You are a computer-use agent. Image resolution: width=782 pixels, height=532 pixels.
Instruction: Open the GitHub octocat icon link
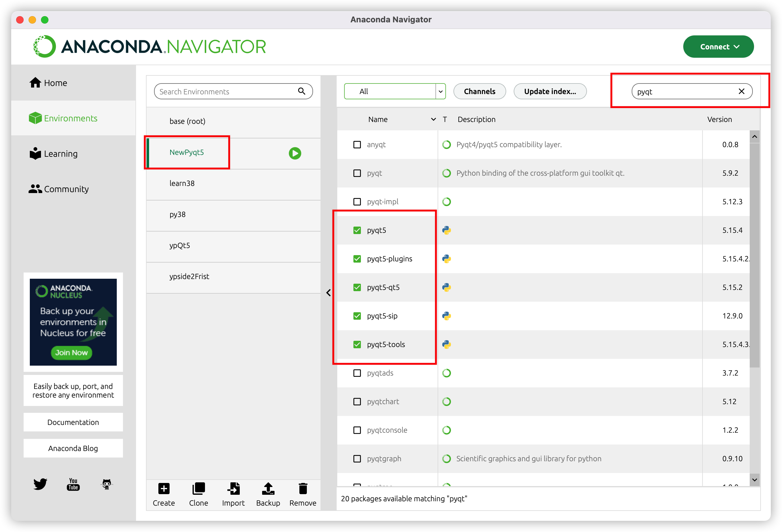coord(107,484)
